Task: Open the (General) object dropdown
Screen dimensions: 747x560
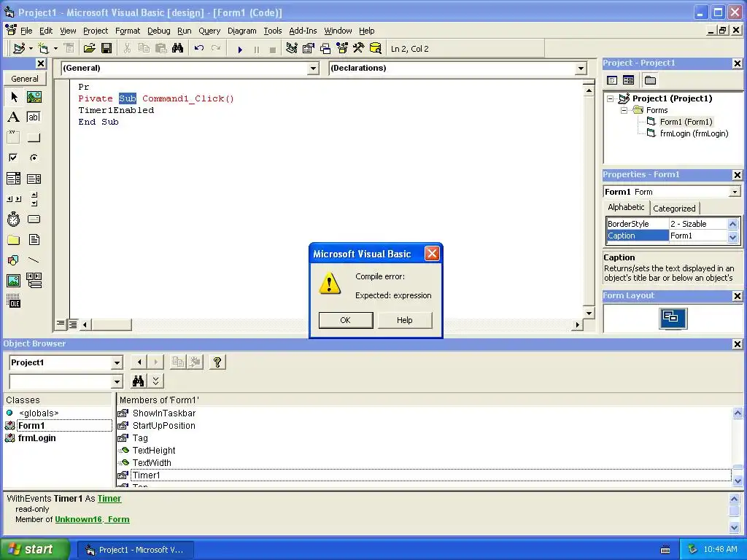Action: (313, 68)
